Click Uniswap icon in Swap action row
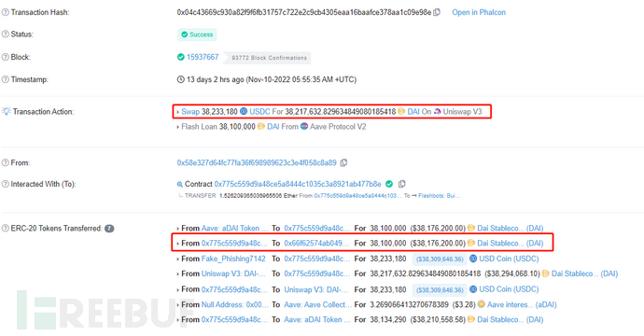The width and height of the screenshot is (644, 336). 438,111
